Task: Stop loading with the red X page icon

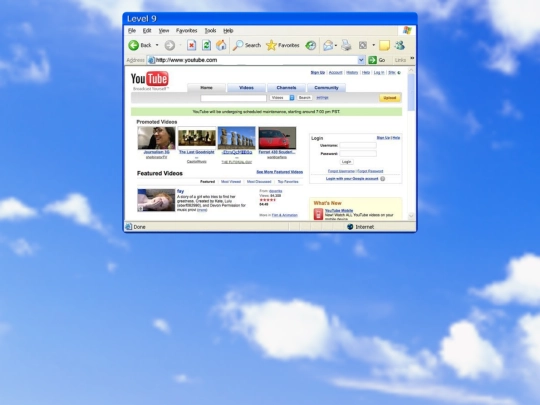Action: [192, 45]
